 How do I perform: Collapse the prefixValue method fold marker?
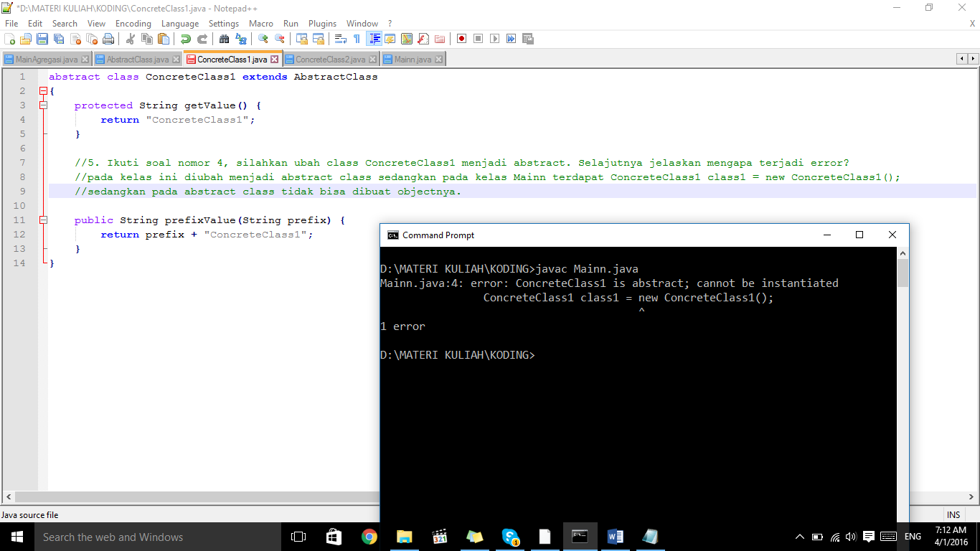(x=43, y=220)
